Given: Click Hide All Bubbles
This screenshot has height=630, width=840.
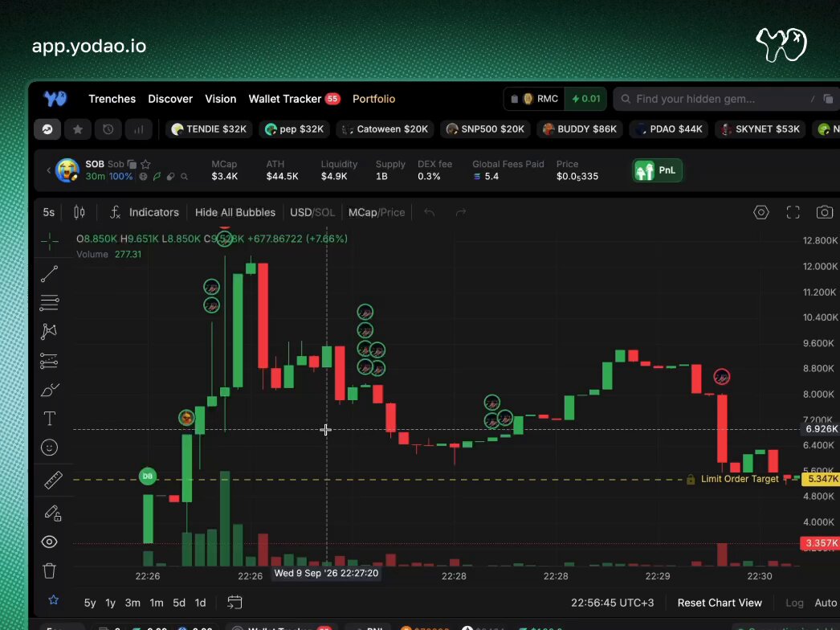Looking at the screenshot, I should pyautogui.click(x=235, y=212).
